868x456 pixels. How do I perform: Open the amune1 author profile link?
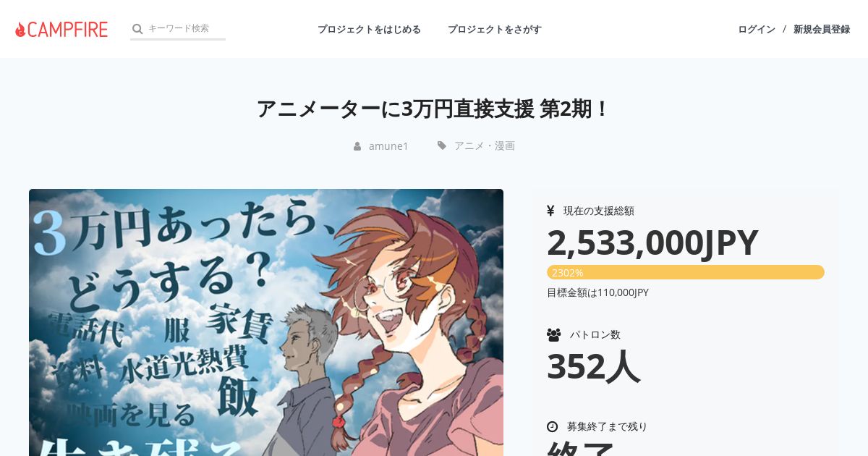(x=388, y=145)
